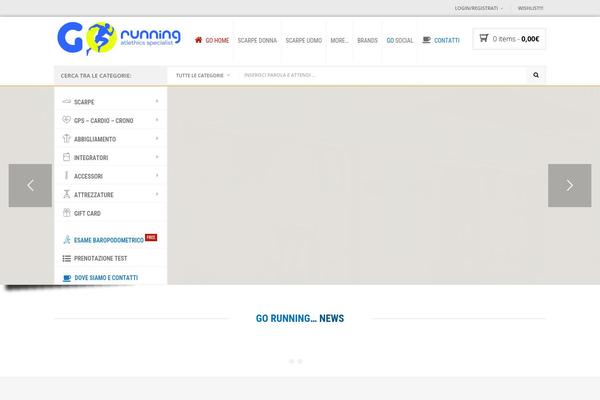Click the contatti card icon in navbar
Viewport: 600px width, 400px height.
(x=427, y=40)
